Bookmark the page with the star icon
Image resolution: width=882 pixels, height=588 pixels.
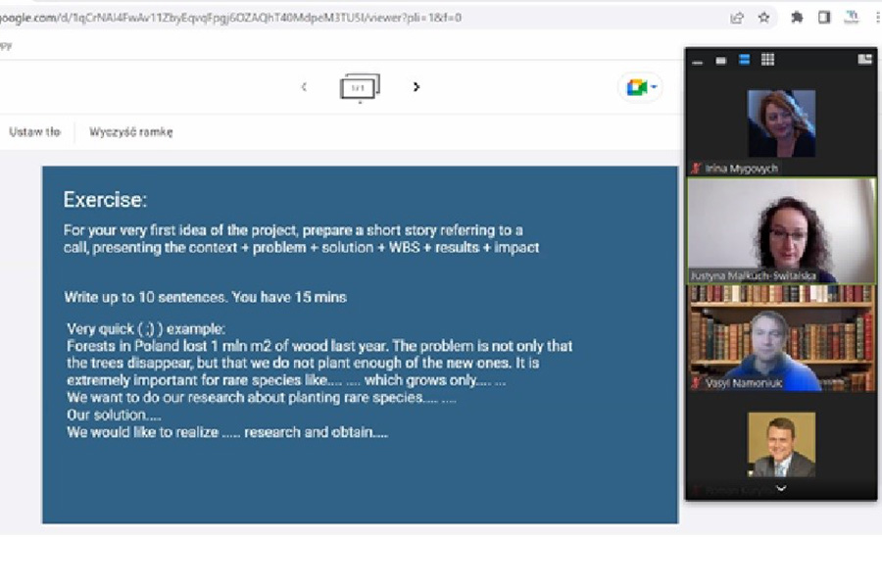coord(763,18)
